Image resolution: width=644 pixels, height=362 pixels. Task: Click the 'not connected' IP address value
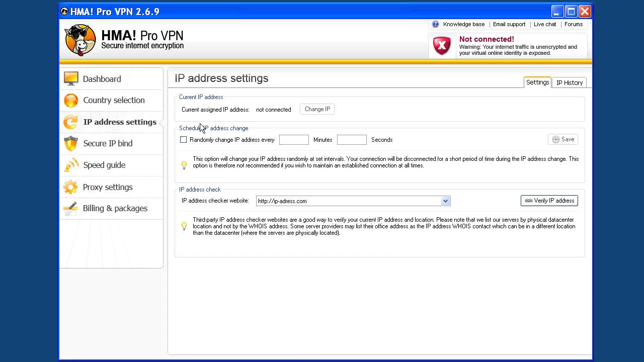(x=274, y=110)
